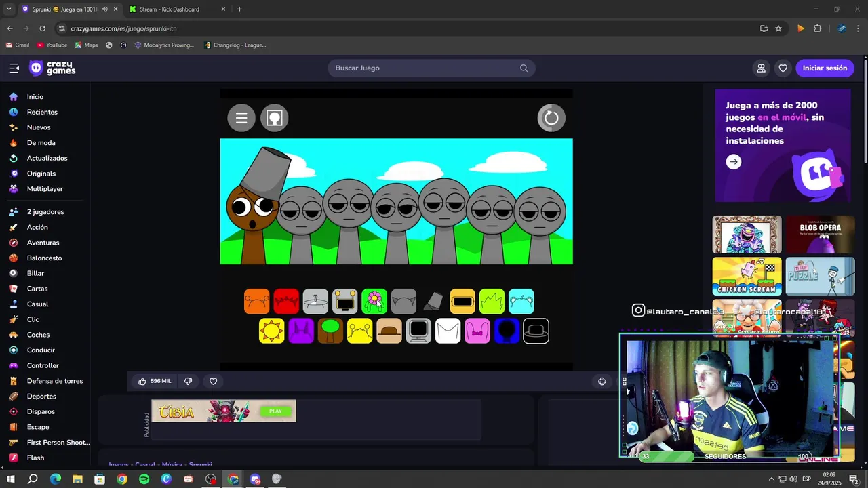Image resolution: width=868 pixels, height=488 pixels.
Task: Choose the silver cymbal character icon
Action: 315,302
